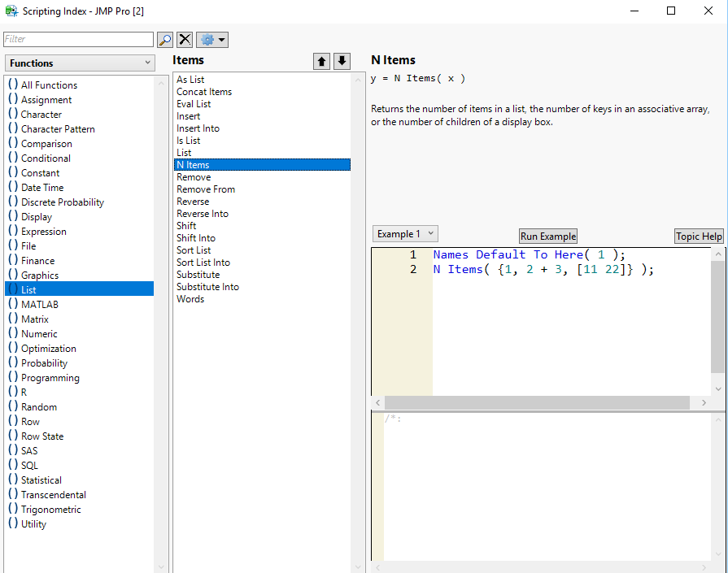Click the magnifier search icon
This screenshot has height=573, width=728.
point(165,40)
